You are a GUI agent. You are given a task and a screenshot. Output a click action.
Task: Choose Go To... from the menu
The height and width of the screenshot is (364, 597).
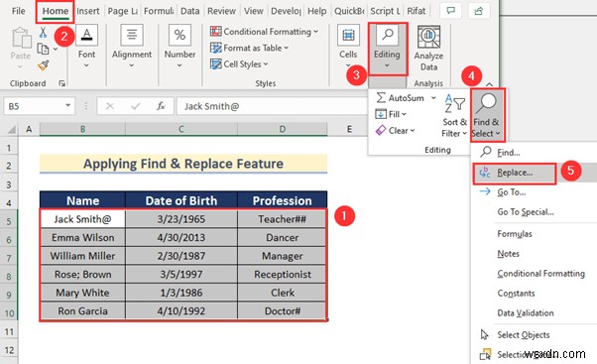[535, 191]
